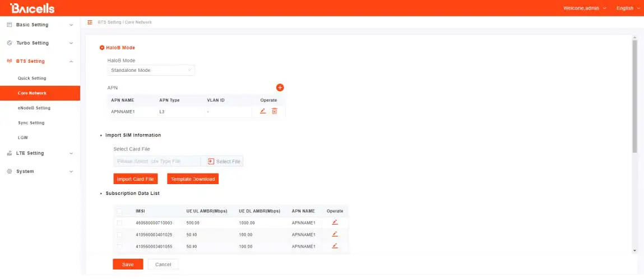The width and height of the screenshot is (644, 279).
Task: Expand the Basic Setting chevron
Action: point(71,25)
